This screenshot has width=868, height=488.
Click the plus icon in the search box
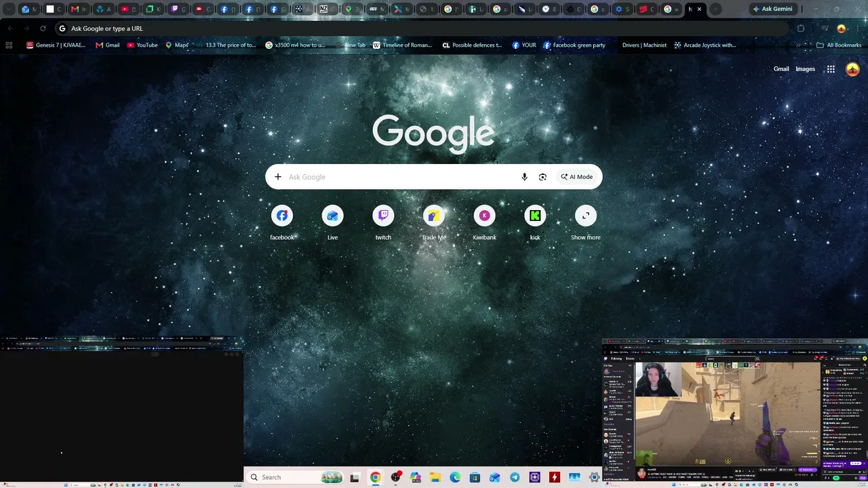click(x=278, y=177)
